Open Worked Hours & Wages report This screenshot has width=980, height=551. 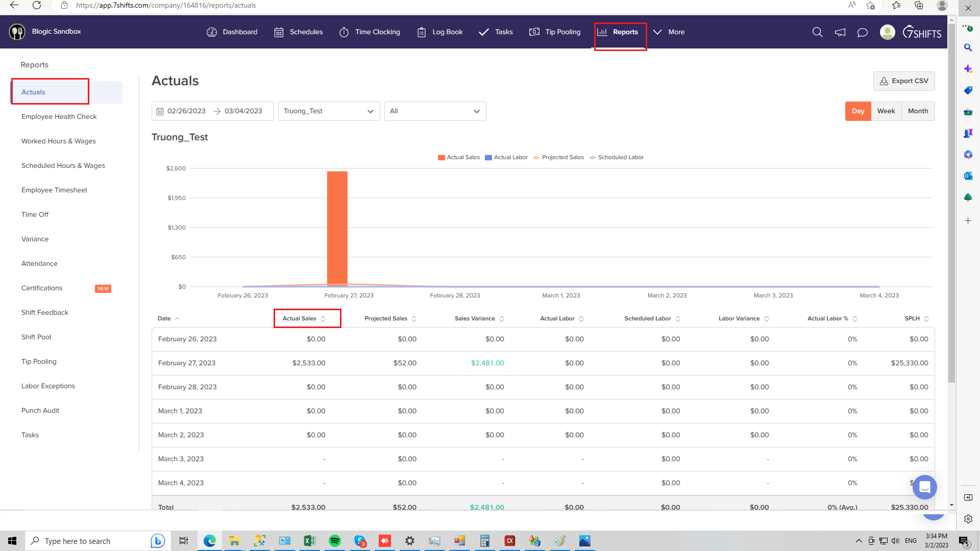click(x=59, y=141)
